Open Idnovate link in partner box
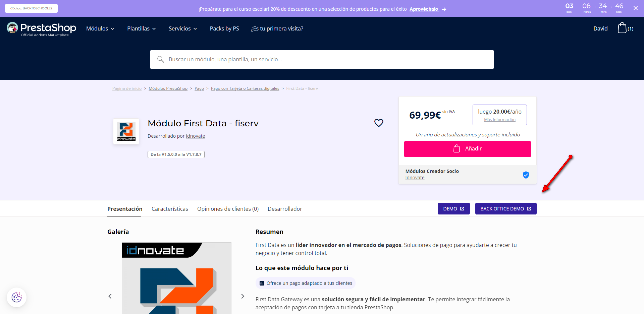 click(415, 178)
